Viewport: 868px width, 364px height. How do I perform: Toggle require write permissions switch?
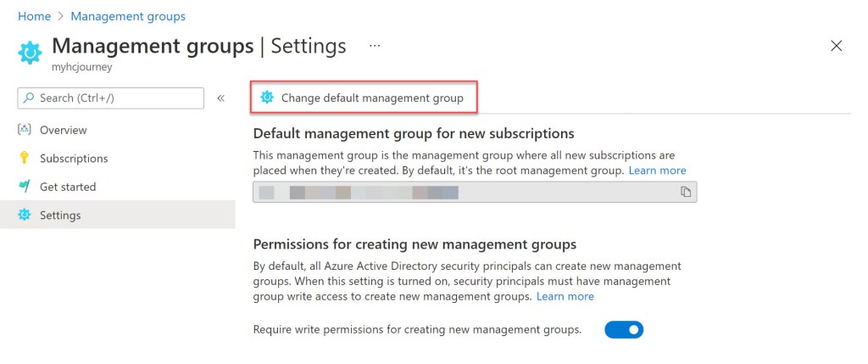(x=624, y=329)
